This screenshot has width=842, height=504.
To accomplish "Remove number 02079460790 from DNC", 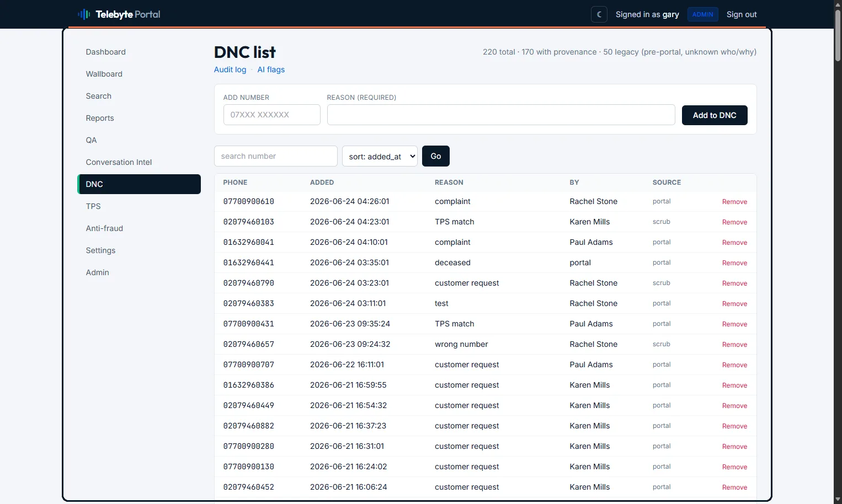I will coord(734,283).
